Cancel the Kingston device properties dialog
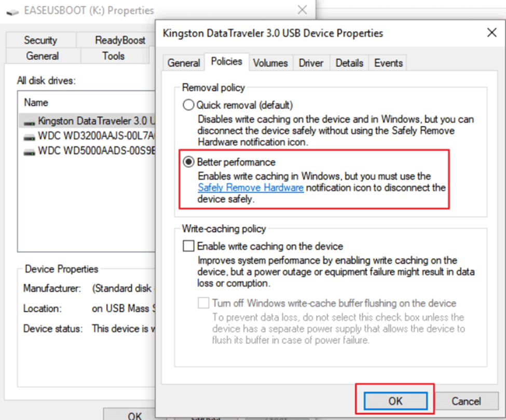The image size is (506, 420). pyautogui.click(x=466, y=401)
